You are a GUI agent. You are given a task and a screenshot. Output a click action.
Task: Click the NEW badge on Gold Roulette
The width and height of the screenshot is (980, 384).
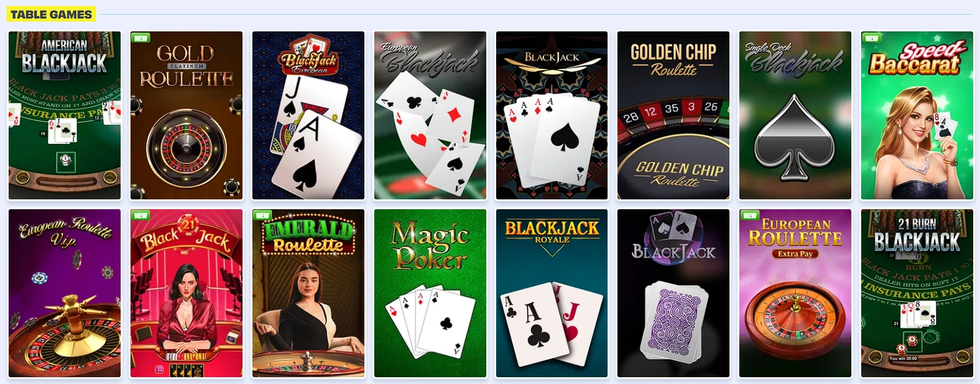141,38
